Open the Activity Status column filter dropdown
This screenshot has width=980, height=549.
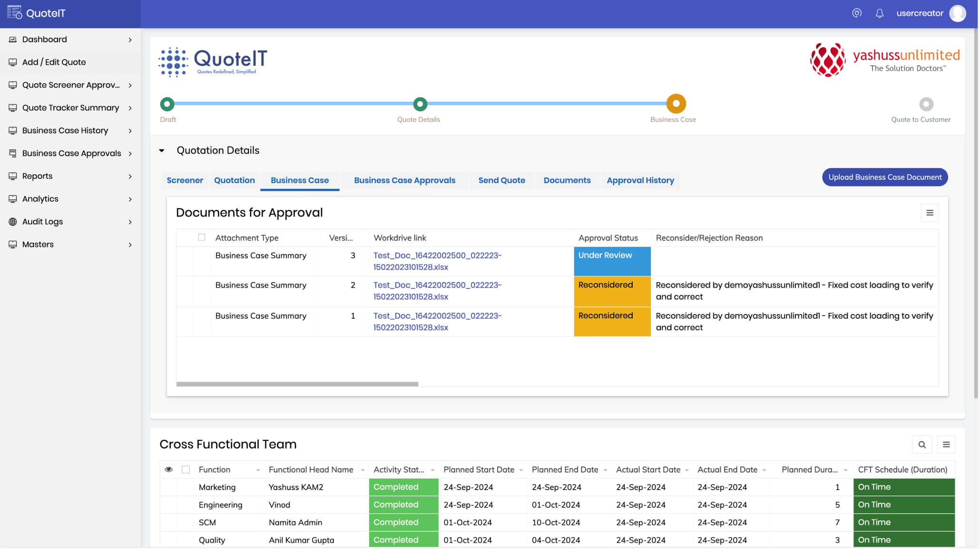pyautogui.click(x=432, y=470)
